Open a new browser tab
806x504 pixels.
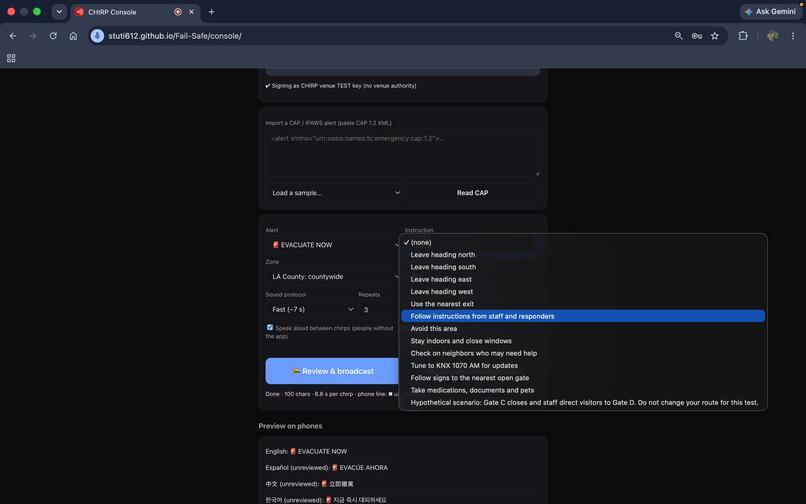pos(211,12)
